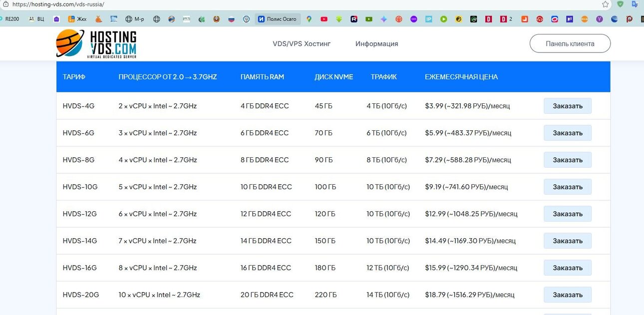
Task: Click the 100 ГБ disk cell
Action: [x=325, y=187]
